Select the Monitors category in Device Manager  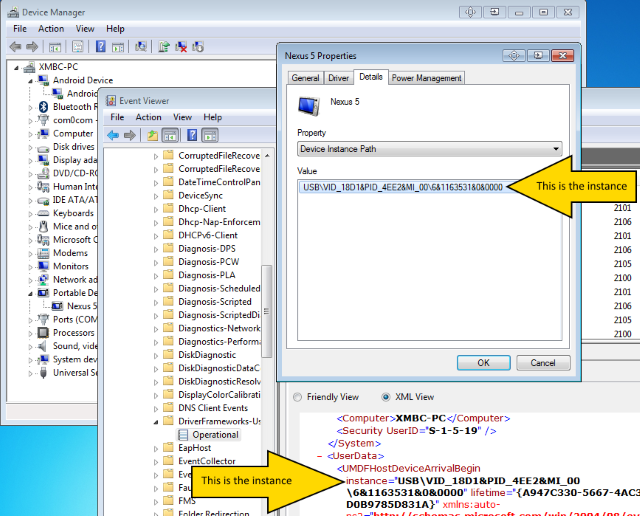tap(71, 266)
